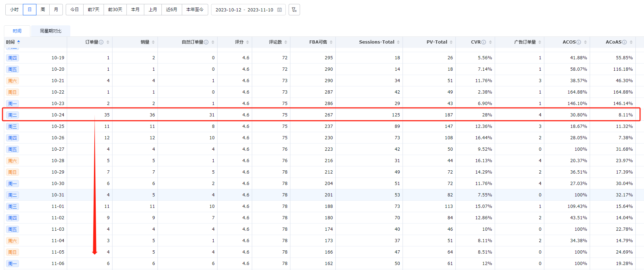Choose 前30天 quick date range
This screenshot has width=644, height=270.
pos(115,10)
